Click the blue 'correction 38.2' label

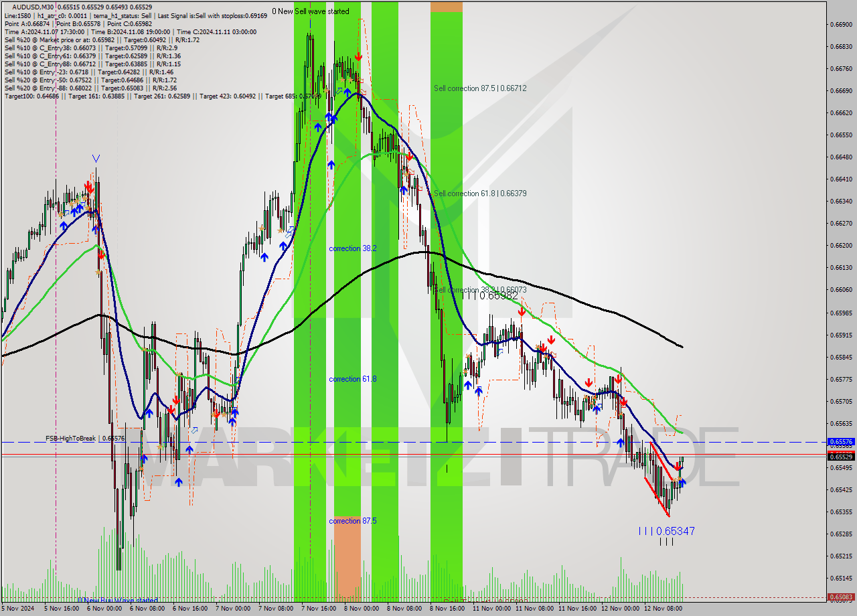pyautogui.click(x=353, y=248)
